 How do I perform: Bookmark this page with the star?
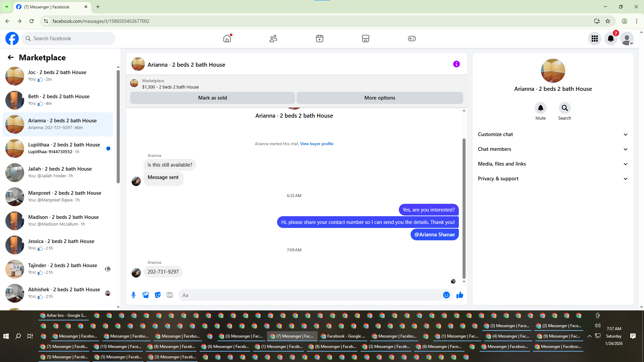coord(608,21)
